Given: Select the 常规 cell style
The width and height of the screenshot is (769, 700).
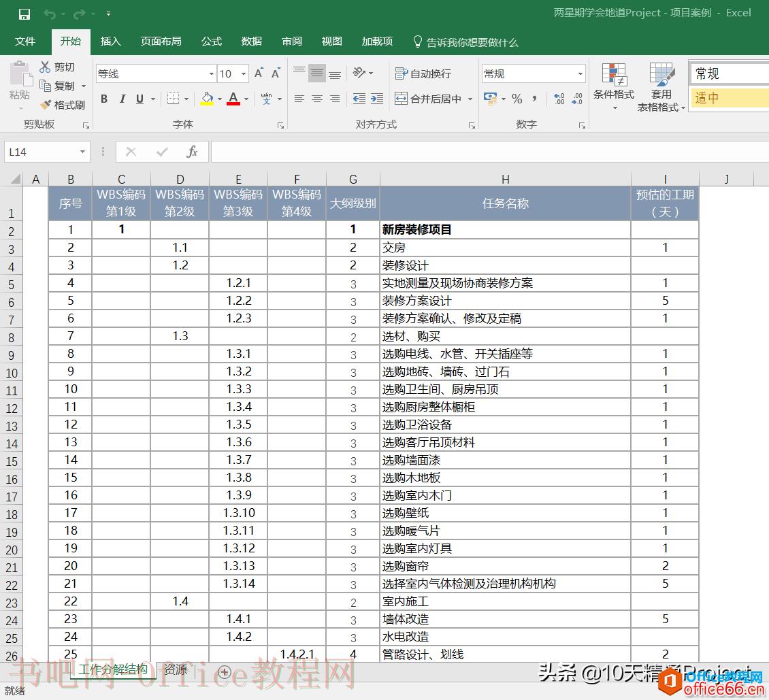Looking at the screenshot, I should pyautogui.click(x=730, y=73).
